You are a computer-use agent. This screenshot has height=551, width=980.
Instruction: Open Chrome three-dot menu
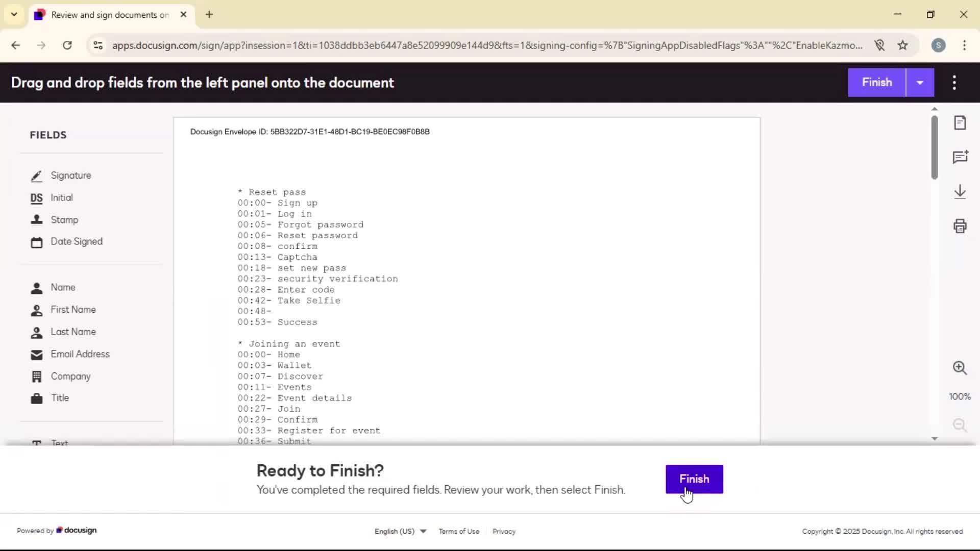pos(964,45)
